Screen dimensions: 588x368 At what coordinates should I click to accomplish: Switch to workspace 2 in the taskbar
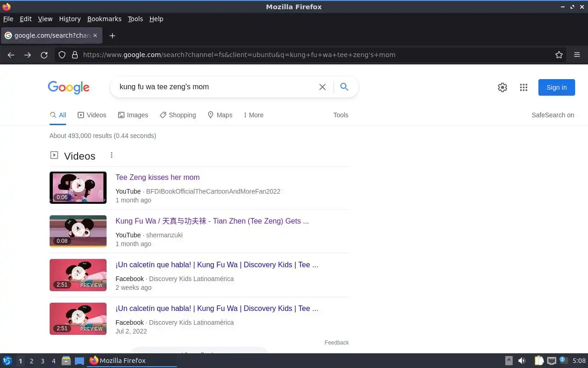click(x=31, y=361)
